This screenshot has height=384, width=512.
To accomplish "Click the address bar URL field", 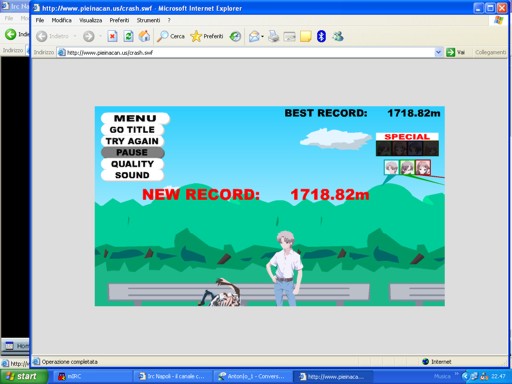I will coord(247,52).
